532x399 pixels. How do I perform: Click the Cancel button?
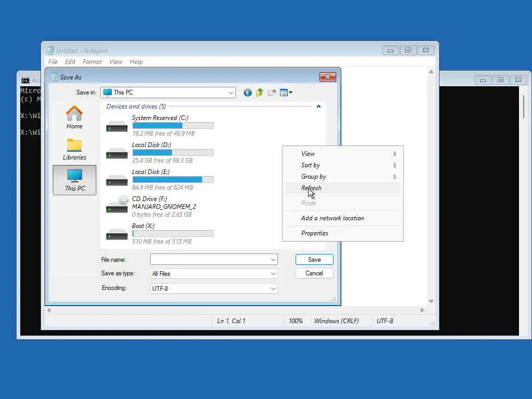pyautogui.click(x=314, y=273)
